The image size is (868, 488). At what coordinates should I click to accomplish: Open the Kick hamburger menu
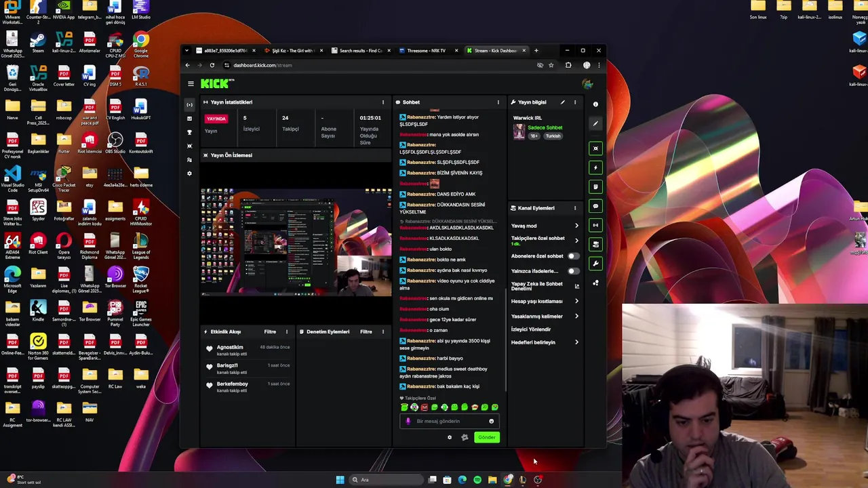[x=191, y=84]
